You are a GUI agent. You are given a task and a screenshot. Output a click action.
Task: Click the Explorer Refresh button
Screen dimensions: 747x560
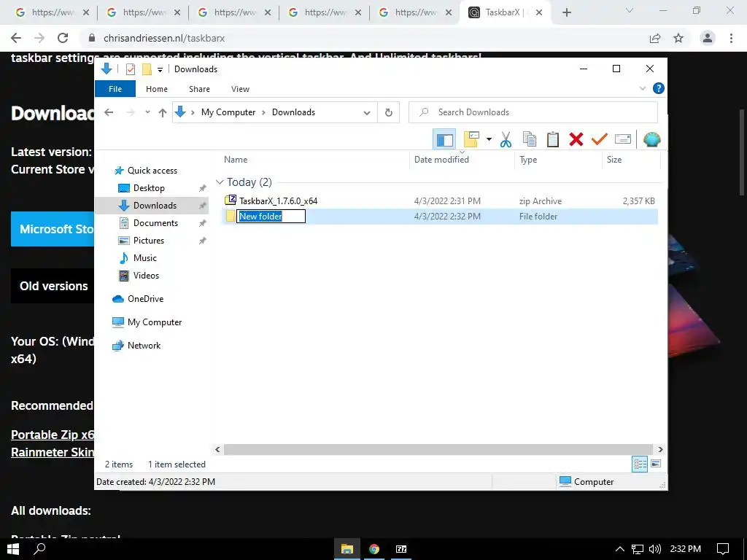tap(389, 112)
